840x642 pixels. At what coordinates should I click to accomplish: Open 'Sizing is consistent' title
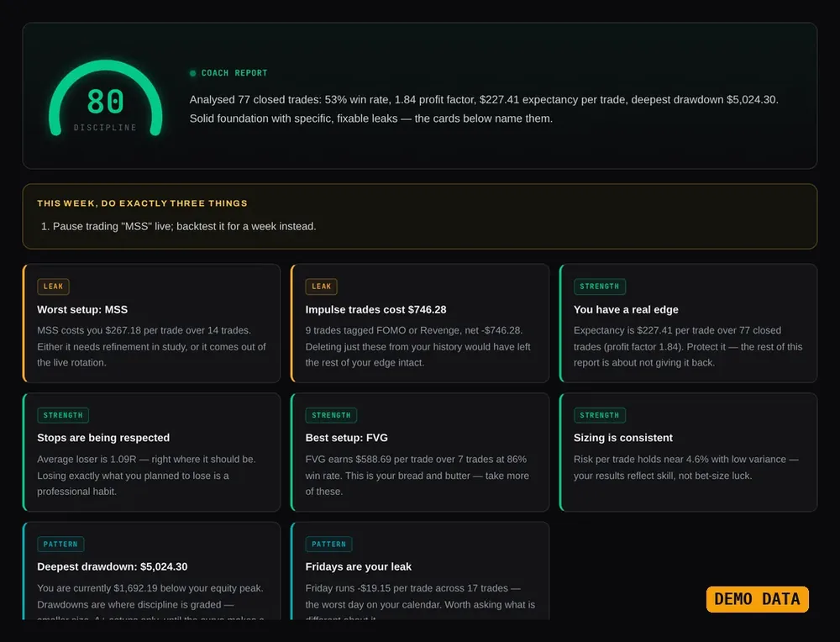click(623, 437)
